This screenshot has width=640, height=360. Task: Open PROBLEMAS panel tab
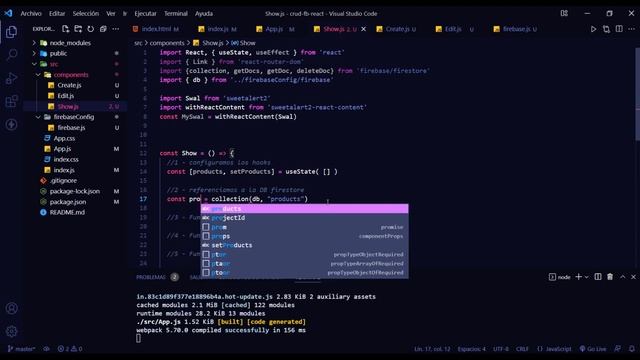pos(151,277)
